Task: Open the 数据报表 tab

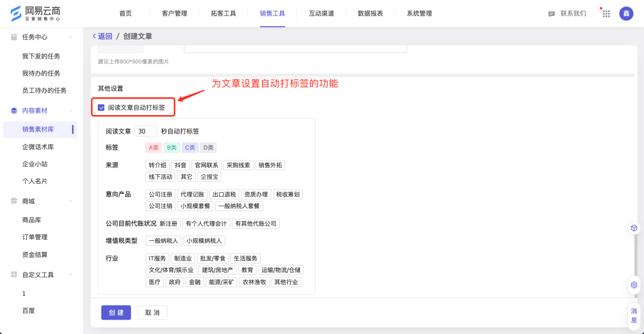Action: click(370, 14)
